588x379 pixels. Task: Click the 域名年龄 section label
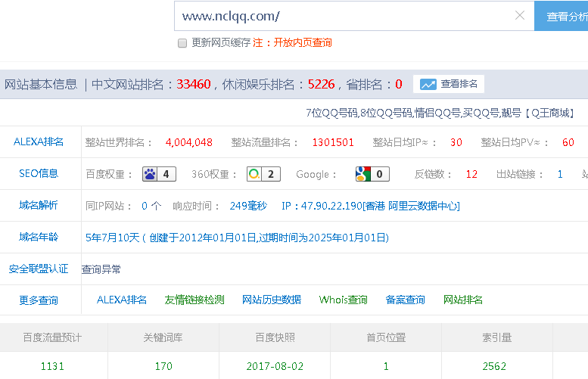click(x=39, y=238)
